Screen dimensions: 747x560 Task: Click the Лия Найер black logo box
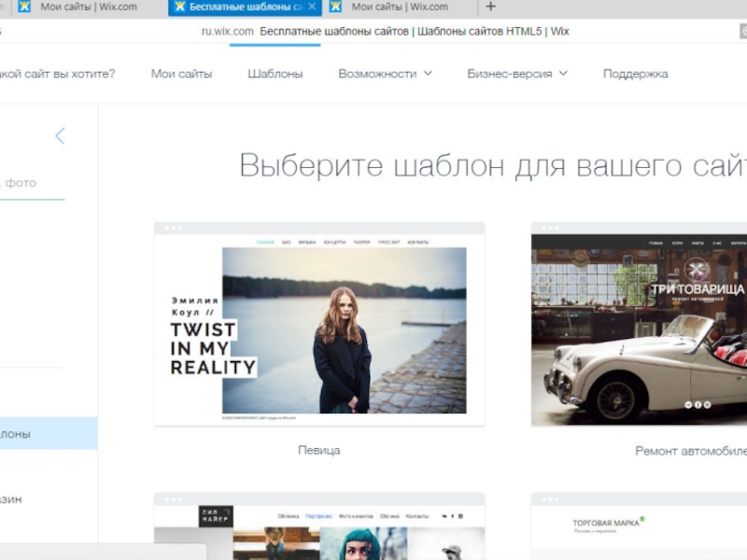click(215, 516)
